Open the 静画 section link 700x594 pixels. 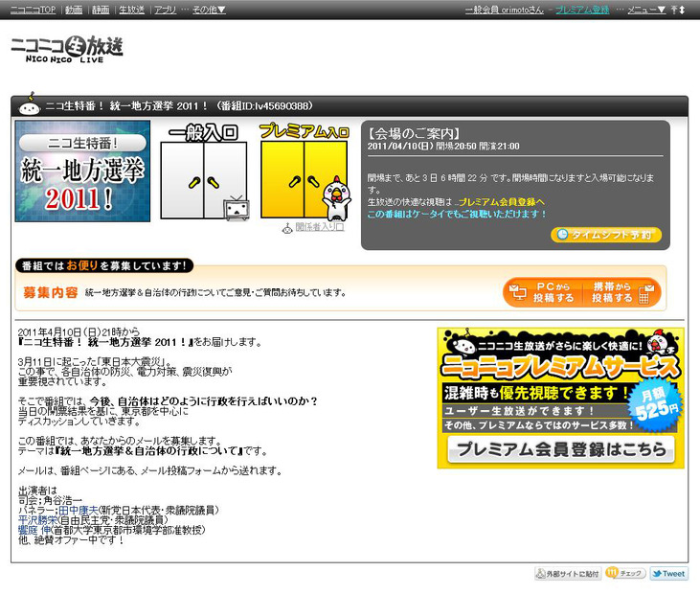[x=101, y=10]
